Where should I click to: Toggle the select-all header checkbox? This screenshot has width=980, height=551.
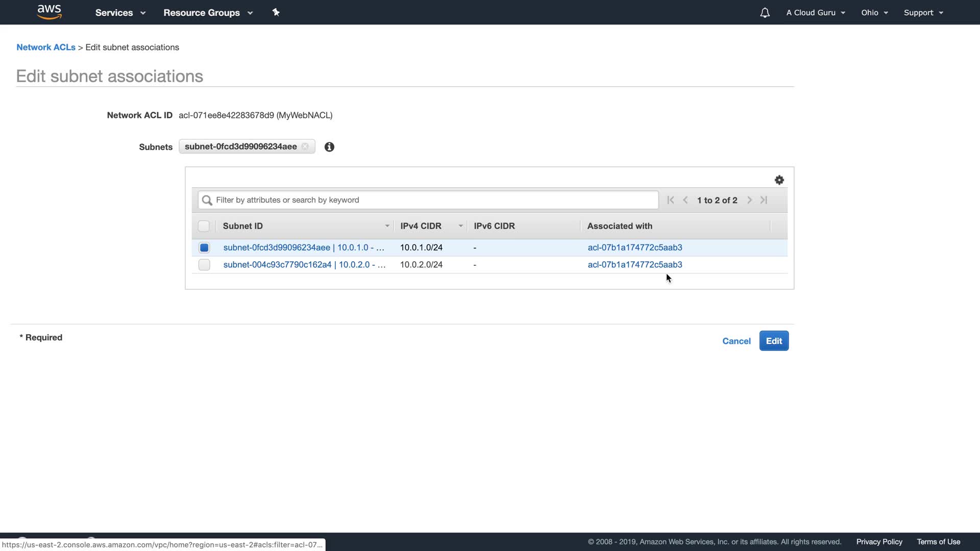(204, 226)
